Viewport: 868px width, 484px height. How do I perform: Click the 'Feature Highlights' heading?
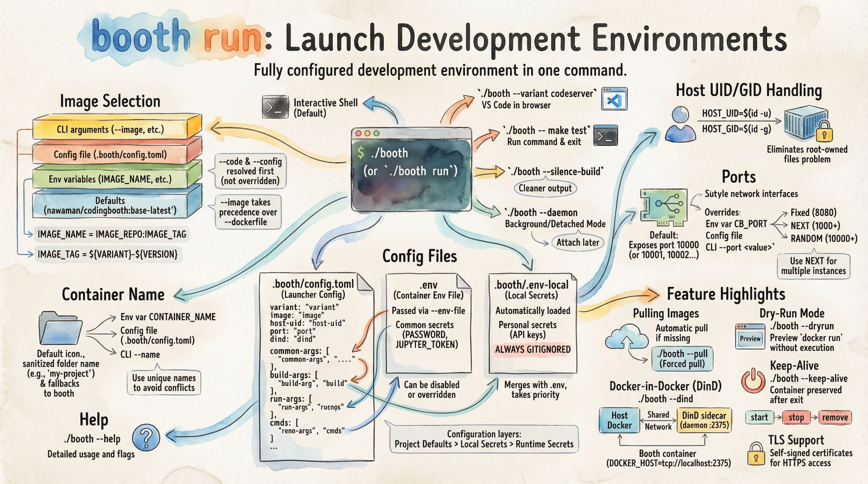click(726, 294)
